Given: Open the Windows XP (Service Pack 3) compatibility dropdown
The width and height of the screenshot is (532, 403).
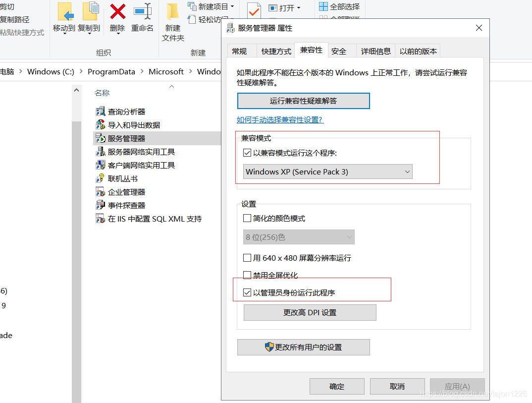Looking at the screenshot, I should [328, 172].
